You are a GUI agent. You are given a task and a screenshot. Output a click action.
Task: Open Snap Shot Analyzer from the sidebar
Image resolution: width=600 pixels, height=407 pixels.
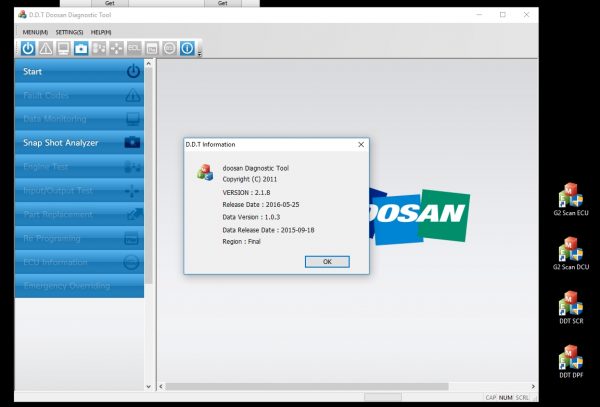point(79,143)
